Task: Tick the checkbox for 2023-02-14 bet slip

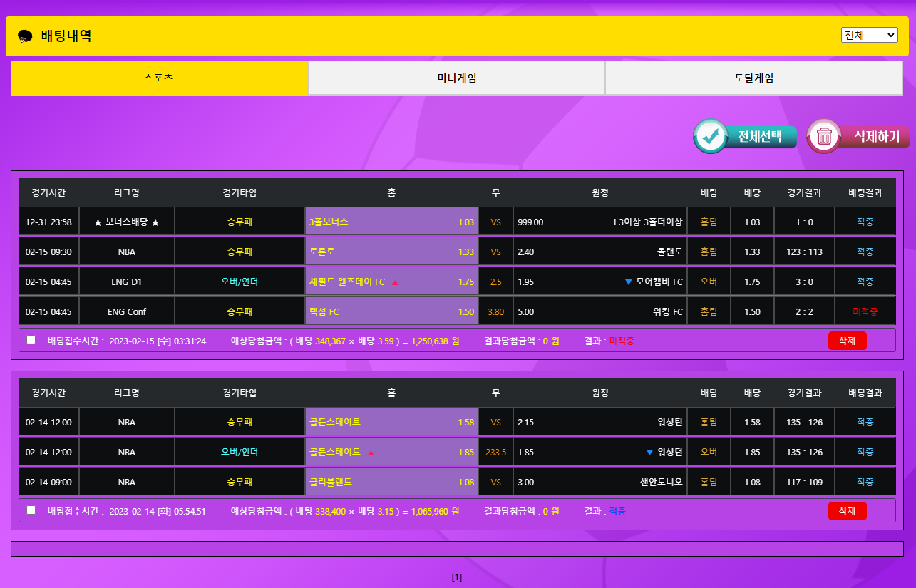Action: tap(31, 510)
